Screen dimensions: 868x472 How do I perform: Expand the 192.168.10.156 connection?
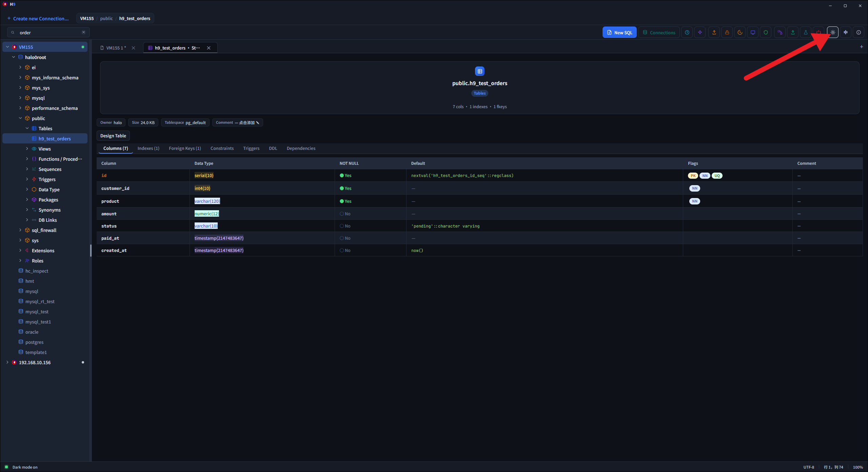tap(7, 362)
